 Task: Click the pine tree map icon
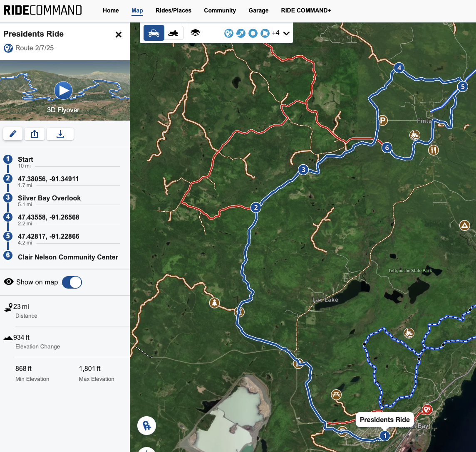click(215, 302)
